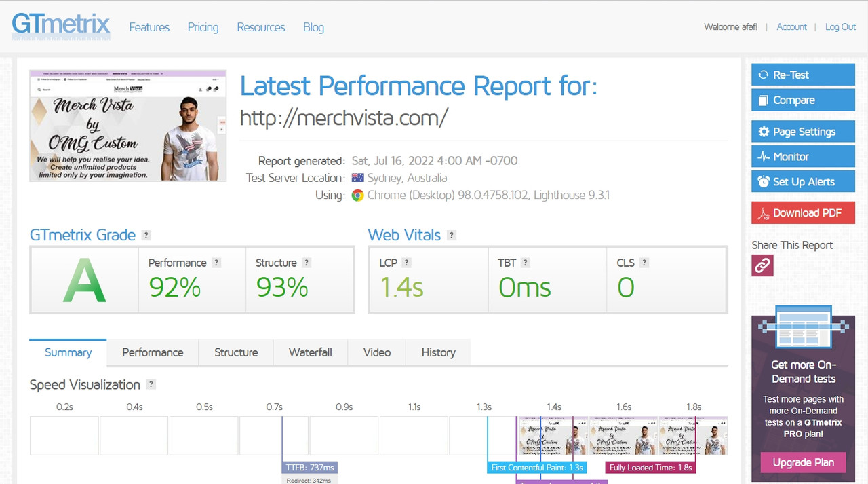868x484 pixels.
Task: Click the help icon next to Performance
Action: [x=216, y=263]
